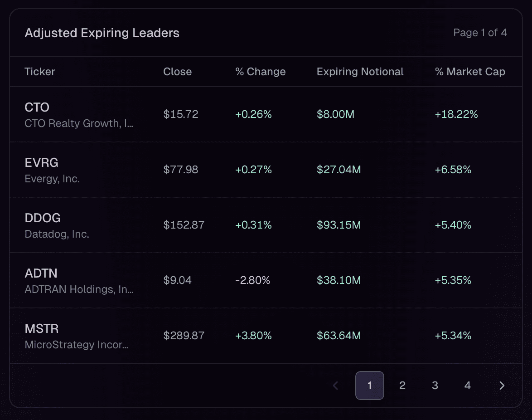
Task: Click the Adjusted Expiring Leaders title
Action: point(102,33)
